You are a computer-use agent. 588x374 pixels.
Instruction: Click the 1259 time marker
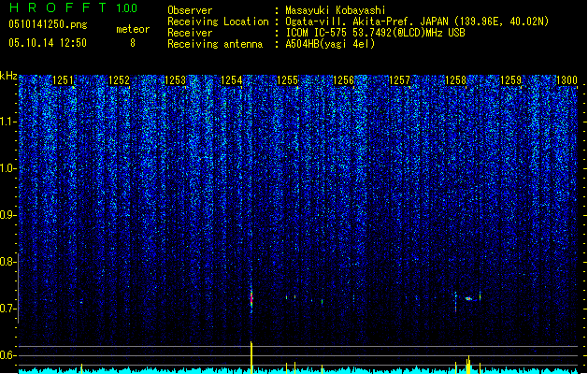511,80
